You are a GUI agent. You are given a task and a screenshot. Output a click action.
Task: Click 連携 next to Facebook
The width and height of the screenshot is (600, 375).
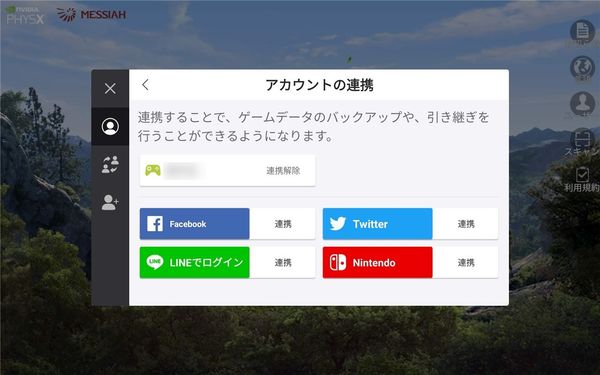(283, 224)
